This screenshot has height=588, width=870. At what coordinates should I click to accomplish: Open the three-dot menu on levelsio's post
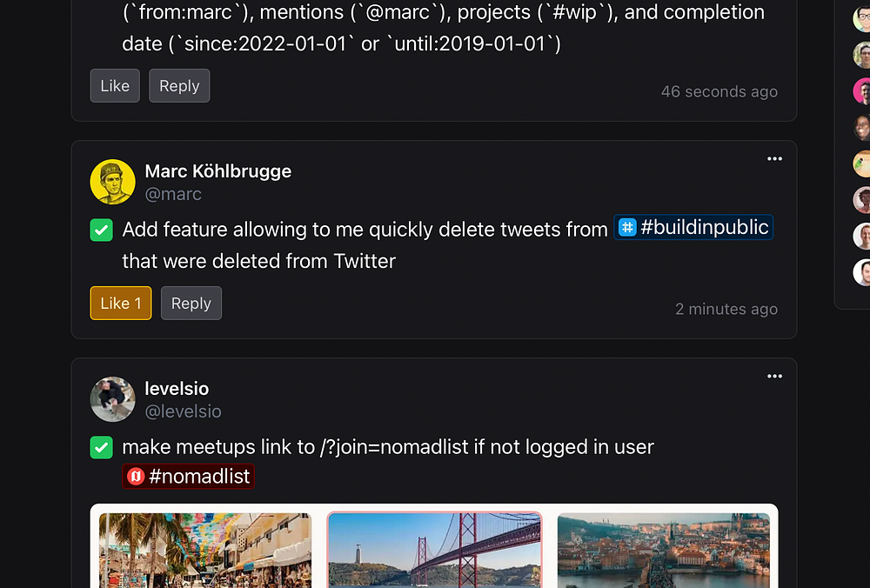(774, 377)
